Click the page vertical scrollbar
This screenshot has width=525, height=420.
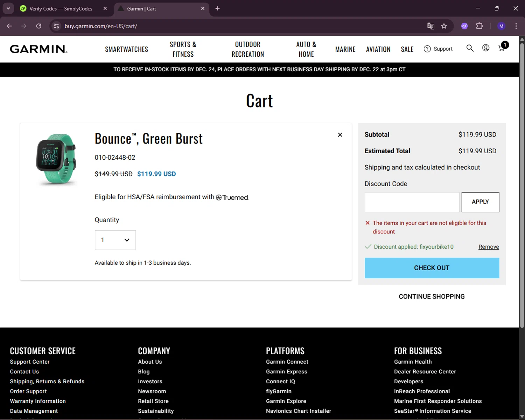522,185
